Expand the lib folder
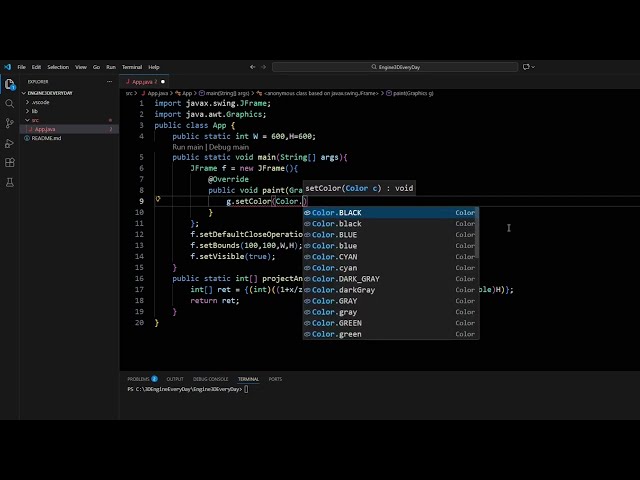This screenshot has height=480, width=640. [x=35, y=111]
